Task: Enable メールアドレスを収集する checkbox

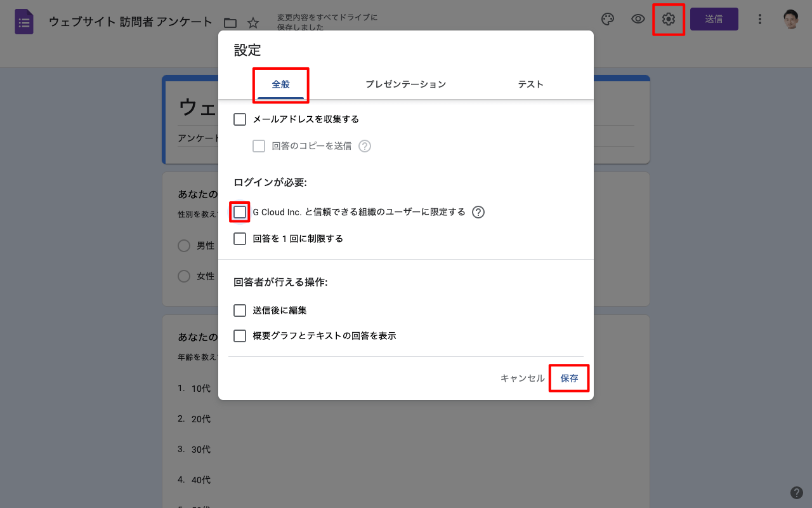Action: tap(240, 119)
